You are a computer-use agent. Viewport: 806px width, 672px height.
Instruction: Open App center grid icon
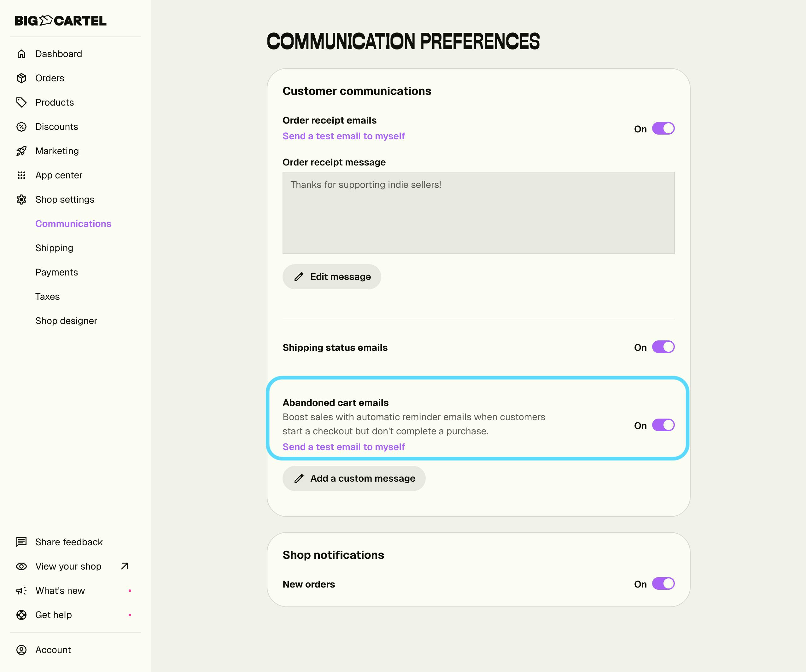coord(21,175)
